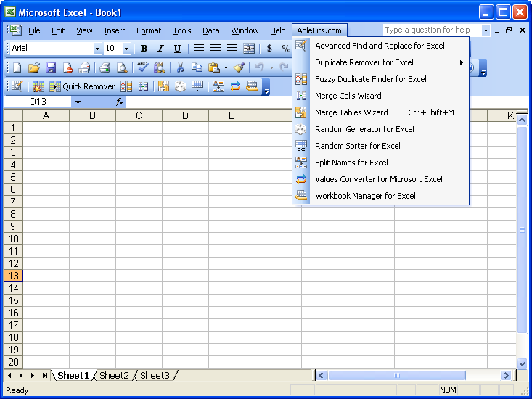Click horizontal scrollbar right arrow

coord(506,375)
